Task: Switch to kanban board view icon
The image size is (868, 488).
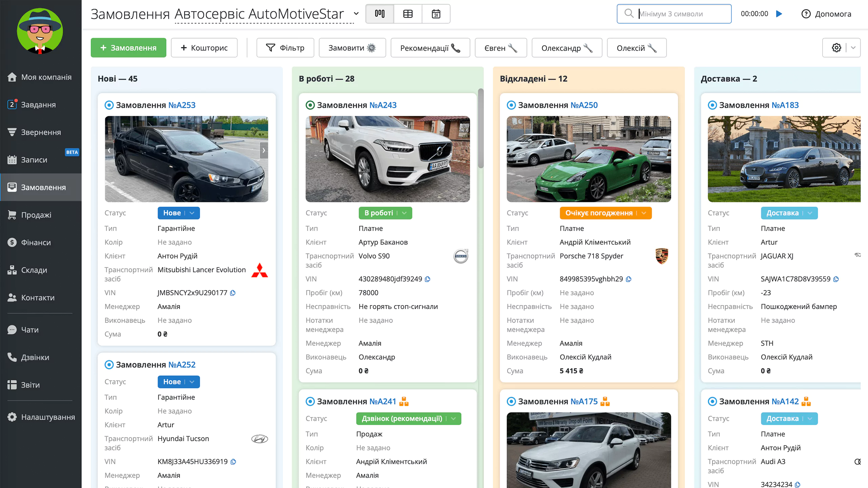Action: tap(380, 14)
